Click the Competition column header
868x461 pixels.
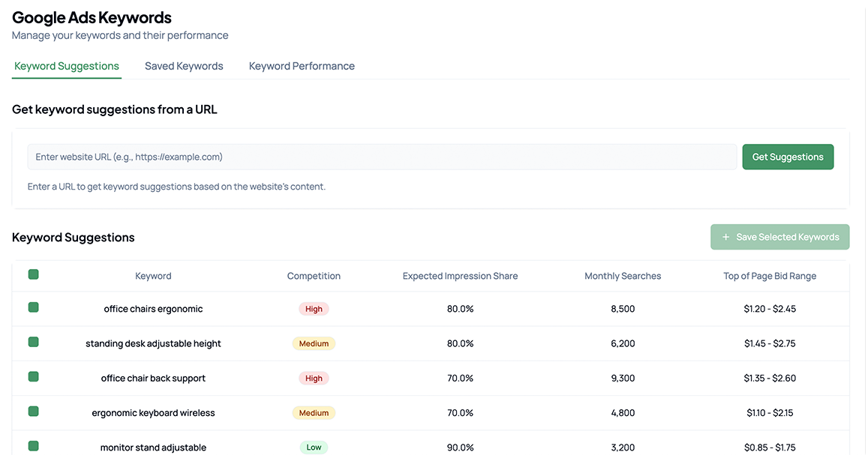click(314, 276)
